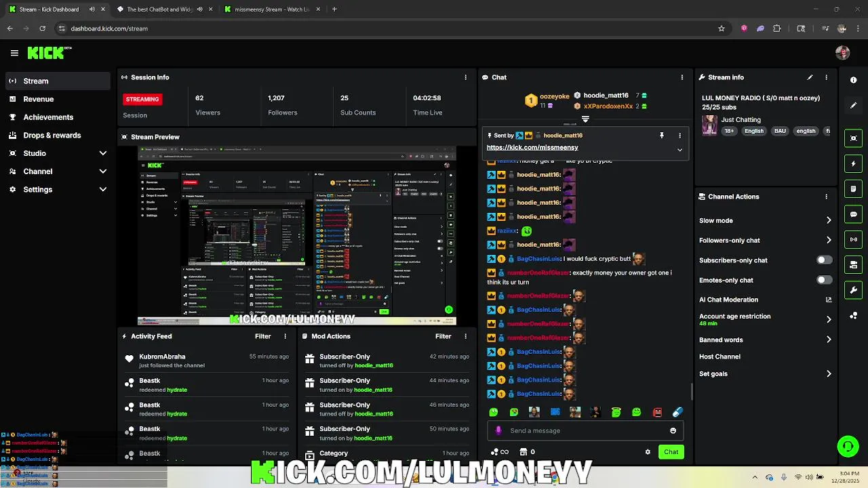Toggle wrench widget in right sidebar
Screen dimensions: 868x488
(x=853, y=290)
